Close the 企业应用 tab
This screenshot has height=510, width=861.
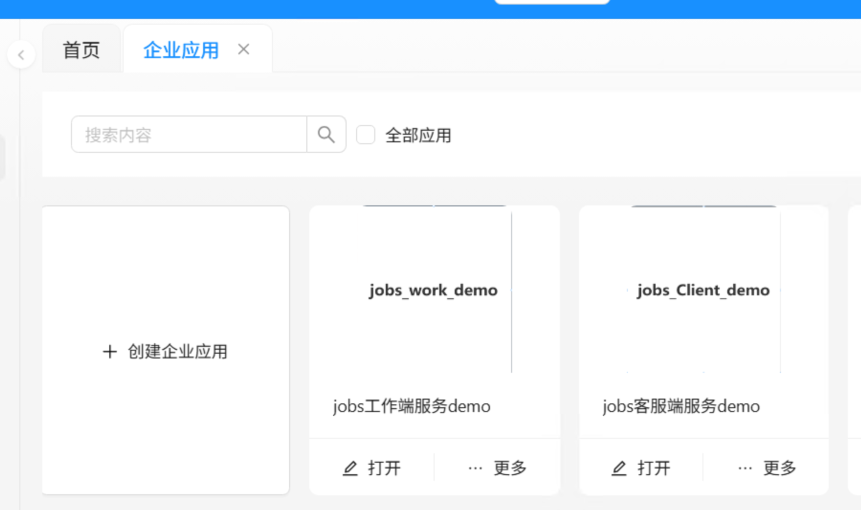(243, 49)
